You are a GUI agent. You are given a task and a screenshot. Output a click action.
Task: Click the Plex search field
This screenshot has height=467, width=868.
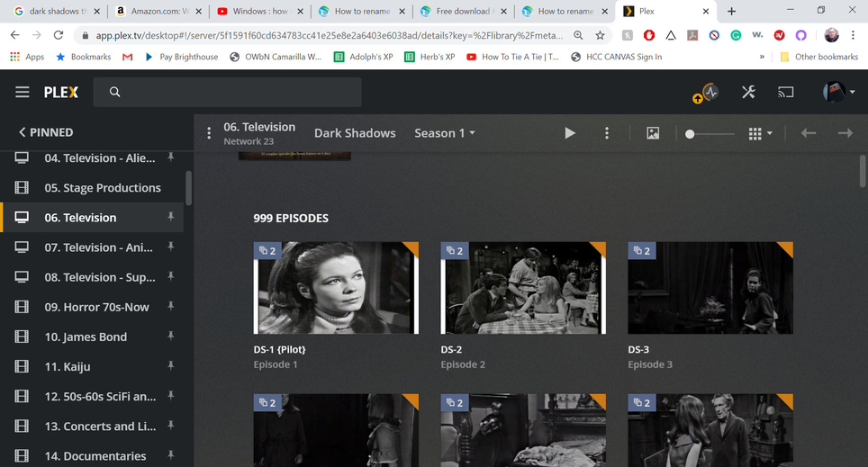click(227, 92)
